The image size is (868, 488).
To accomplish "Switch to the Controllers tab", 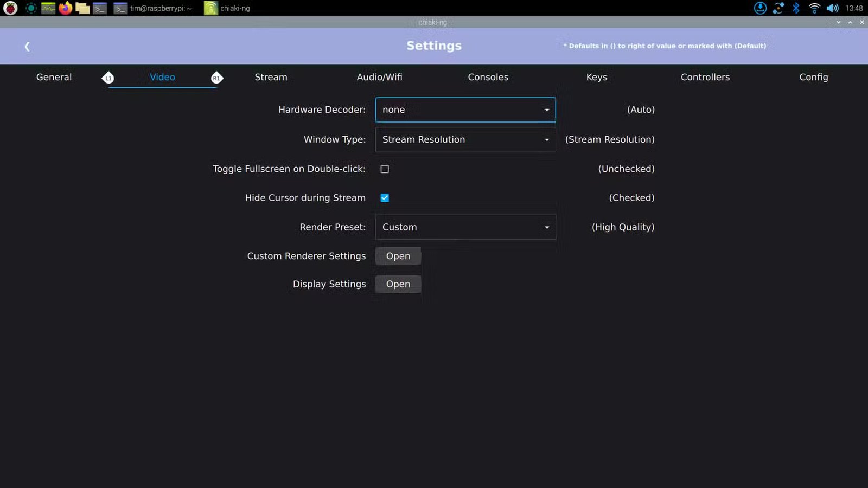I will pyautogui.click(x=705, y=77).
